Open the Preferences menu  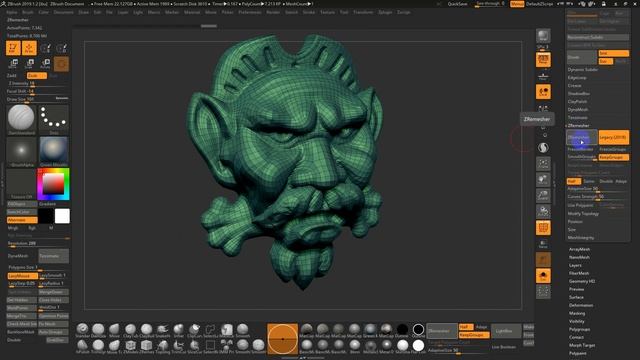[x=250, y=12]
